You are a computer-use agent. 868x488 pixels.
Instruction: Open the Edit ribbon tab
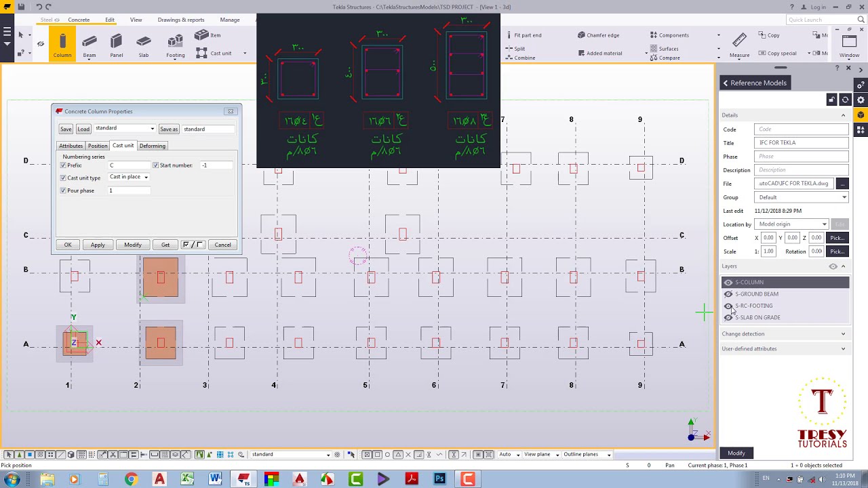110,20
